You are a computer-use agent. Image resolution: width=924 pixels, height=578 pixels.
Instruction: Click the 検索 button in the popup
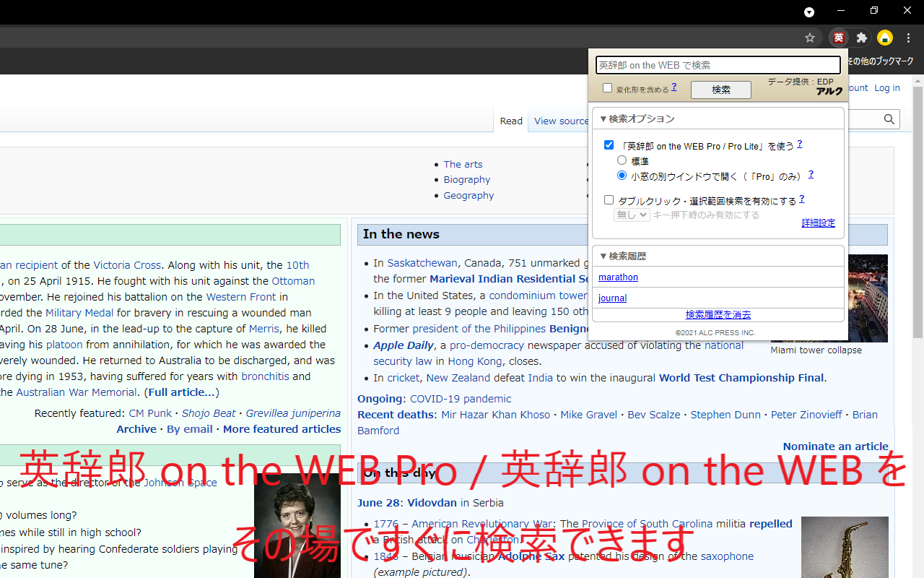coord(721,90)
